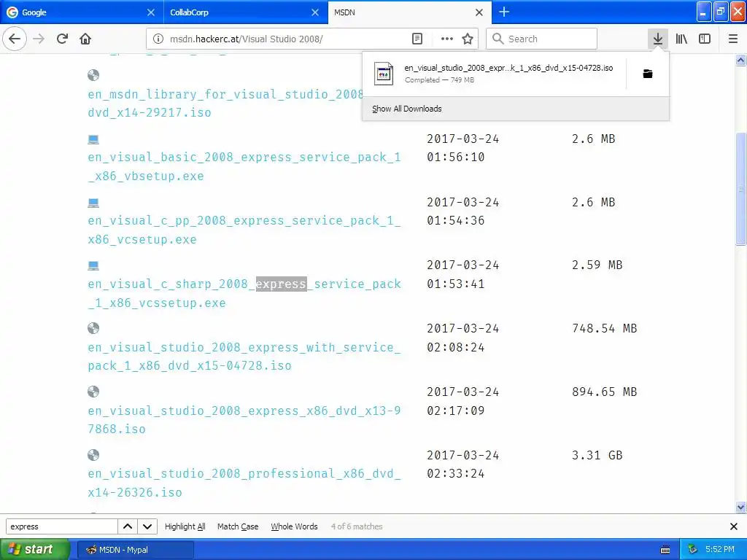Find previous match arrow in find bar

pyautogui.click(x=128, y=526)
